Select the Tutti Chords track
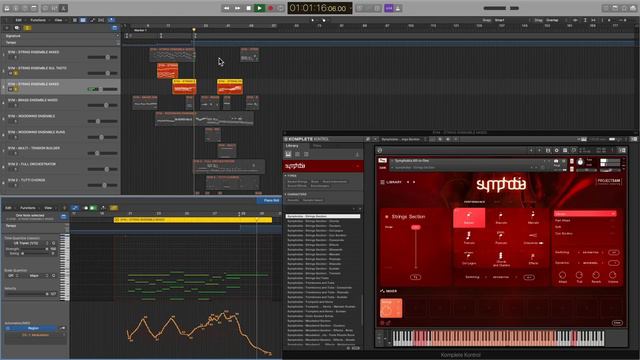The height and width of the screenshot is (360, 640). pyautogui.click(x=60, y=182)
